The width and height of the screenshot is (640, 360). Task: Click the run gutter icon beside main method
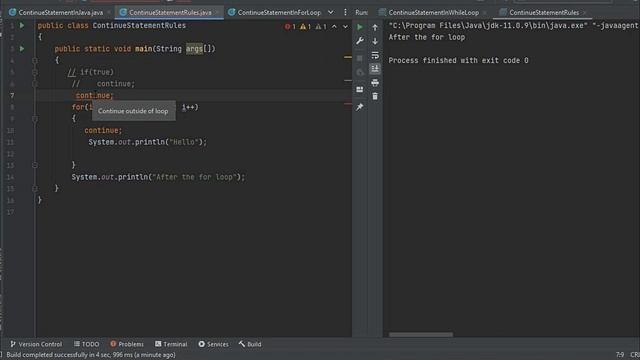[x=22, y=49]
